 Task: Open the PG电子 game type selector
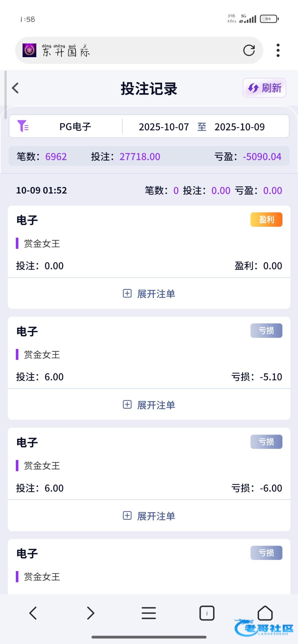(x=75, y=127)
